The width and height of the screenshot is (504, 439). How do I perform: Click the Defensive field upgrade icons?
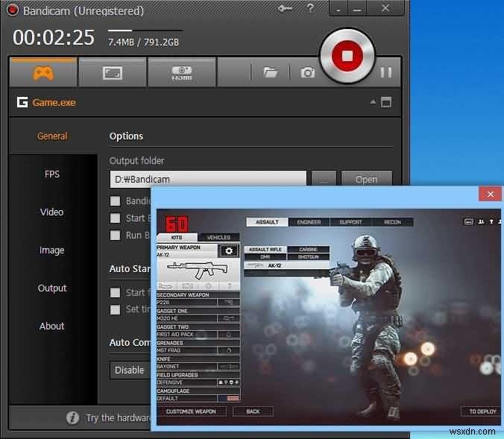click(x=229, y=382)
